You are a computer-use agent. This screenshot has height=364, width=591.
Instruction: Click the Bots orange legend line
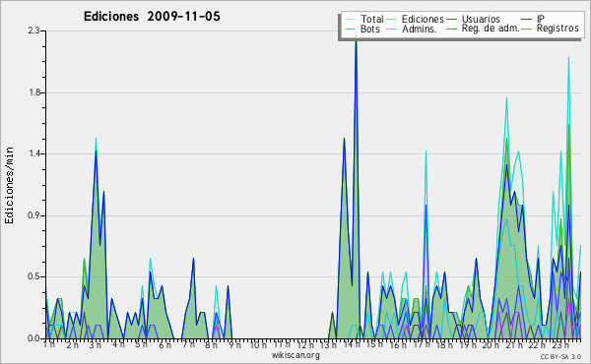click(x=350, y=29)
